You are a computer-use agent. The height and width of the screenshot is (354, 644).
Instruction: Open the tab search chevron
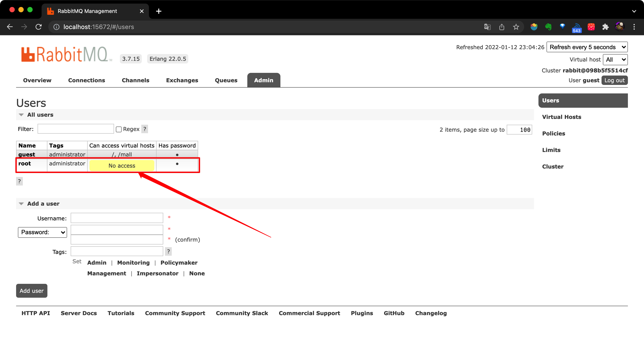pyautogui.click(x=634, y=11)
